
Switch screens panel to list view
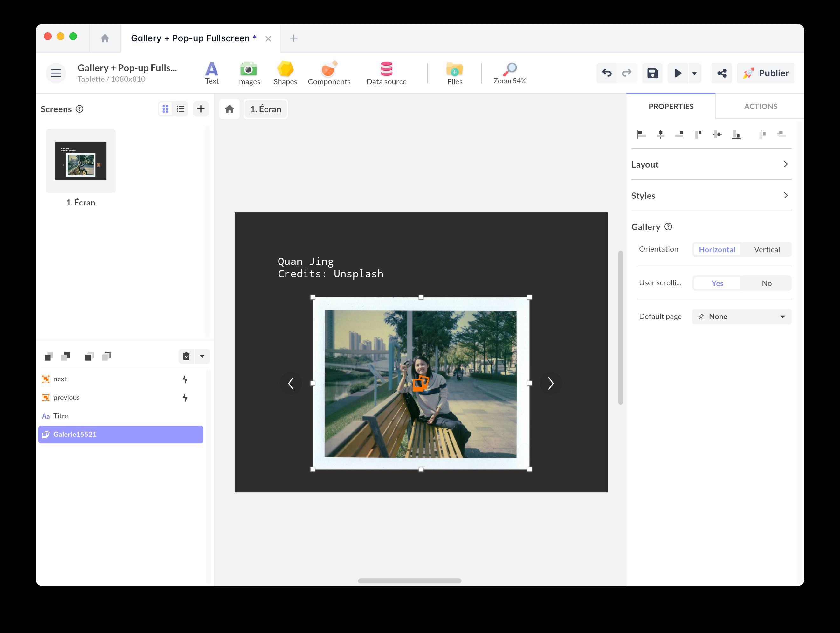(x=180, y=109)
